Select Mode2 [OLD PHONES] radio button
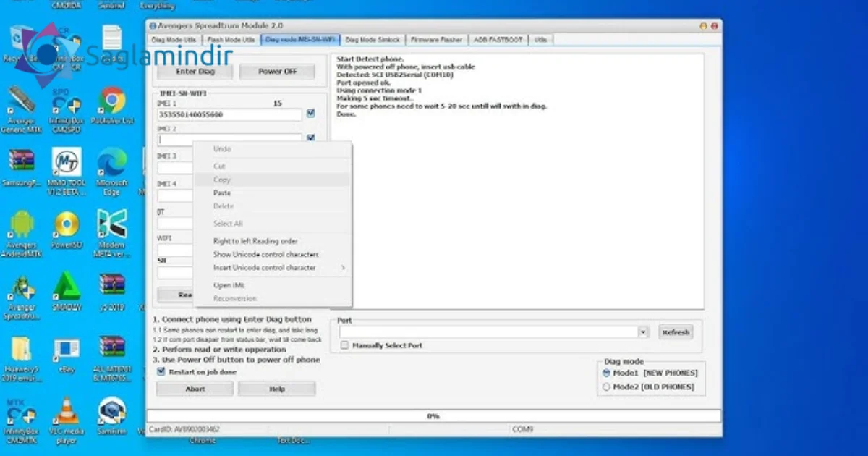This screenshot has width=868, height=456. [x=606, y=387]
